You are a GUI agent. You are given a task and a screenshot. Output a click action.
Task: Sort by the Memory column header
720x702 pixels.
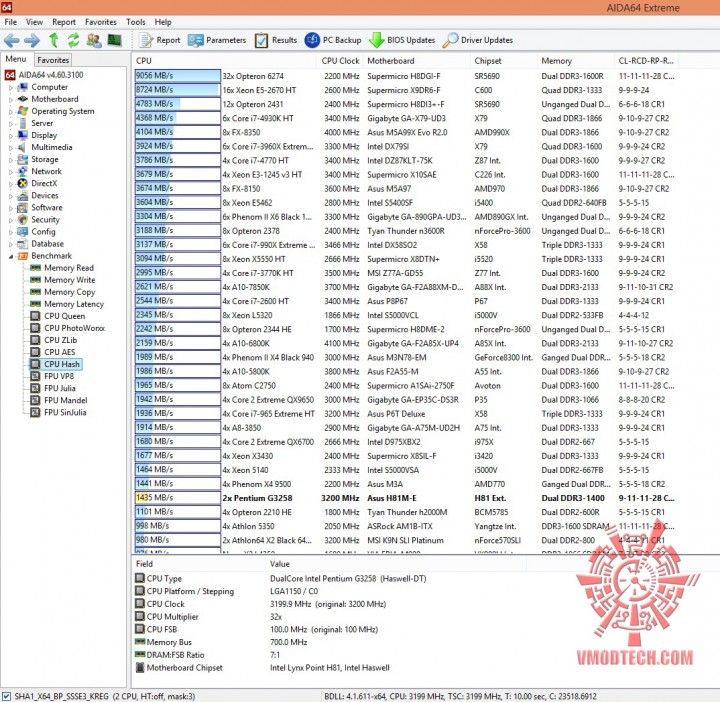575,61
